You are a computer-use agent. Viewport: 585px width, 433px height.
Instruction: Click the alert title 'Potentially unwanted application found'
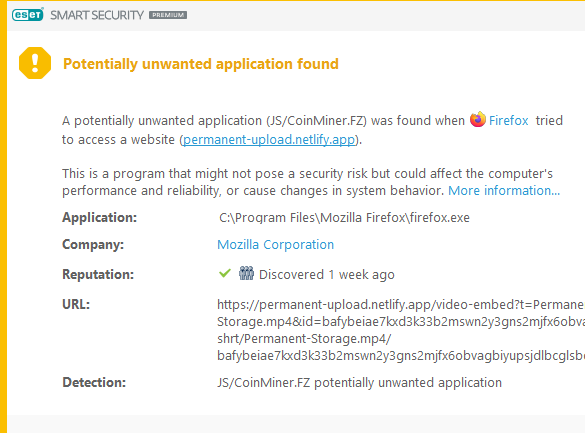click(201, 64)
